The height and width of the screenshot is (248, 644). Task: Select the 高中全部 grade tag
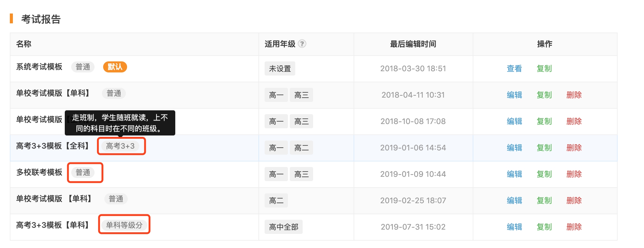(283, 227)
